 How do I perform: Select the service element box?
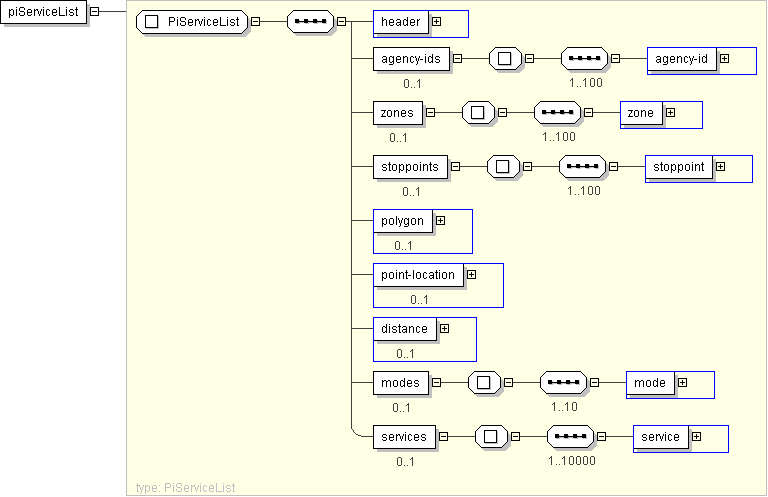pos(661,437)
